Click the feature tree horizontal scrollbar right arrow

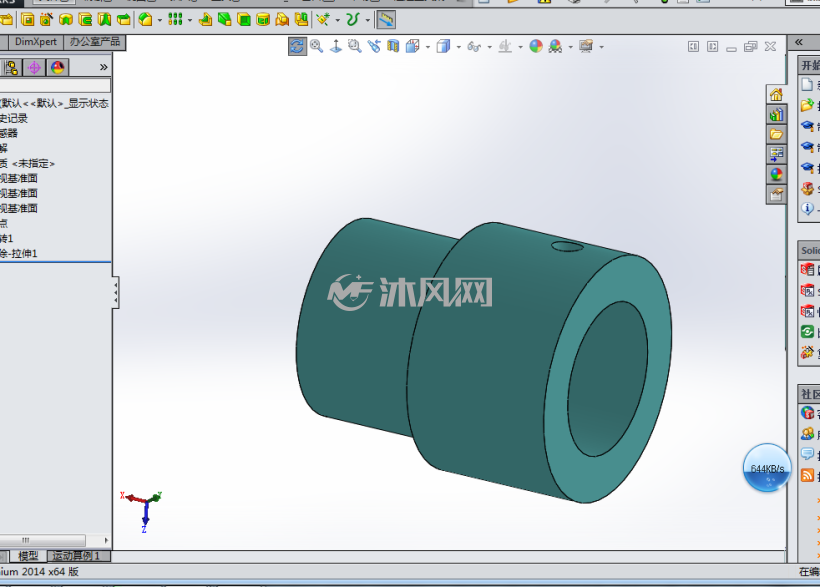coord(106,540)
